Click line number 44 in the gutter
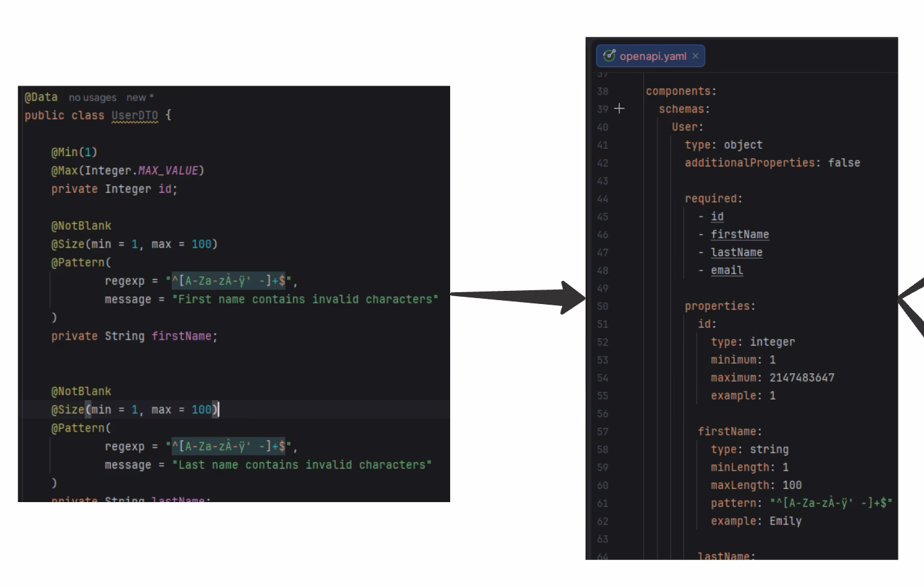 pyautogui.click(x=603, y=199)
